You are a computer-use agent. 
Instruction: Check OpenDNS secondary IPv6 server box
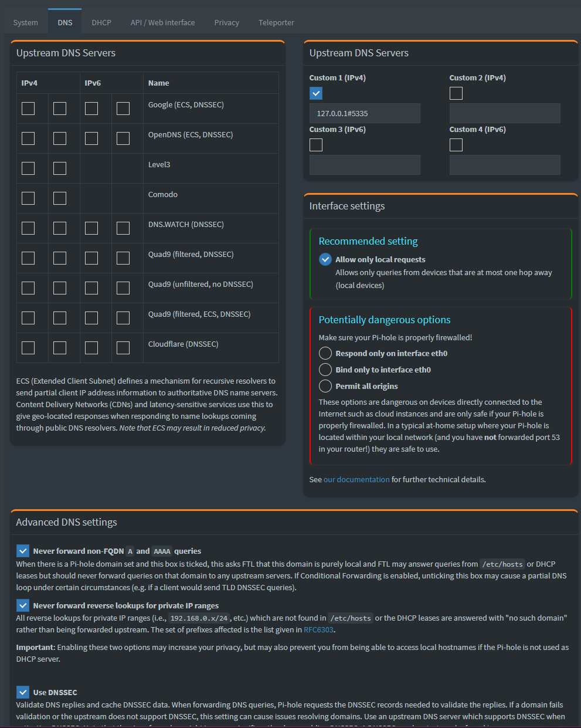(123, 138)
